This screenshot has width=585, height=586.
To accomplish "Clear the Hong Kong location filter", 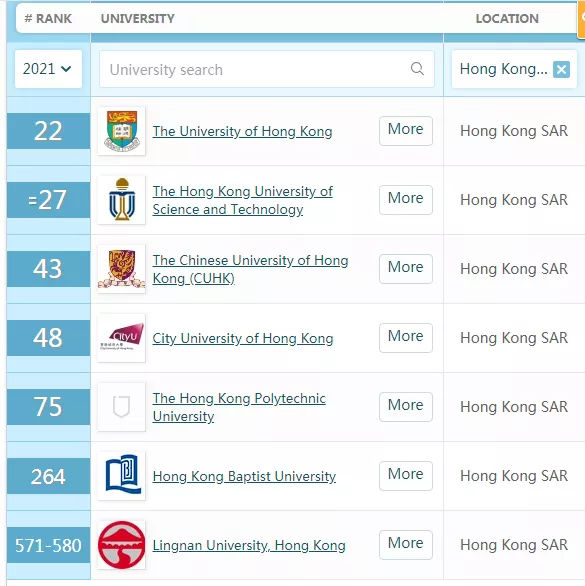I will (x=561, y=70).
